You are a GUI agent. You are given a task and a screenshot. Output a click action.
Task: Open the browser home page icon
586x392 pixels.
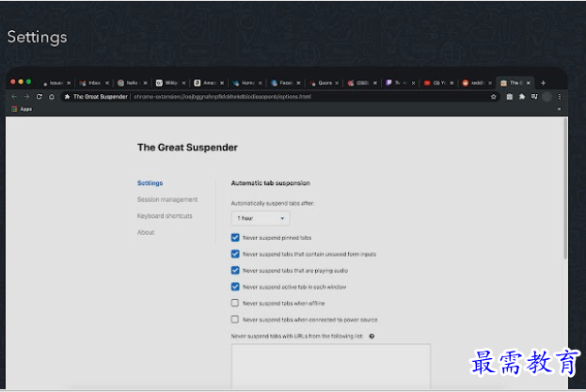click(52, 97)
